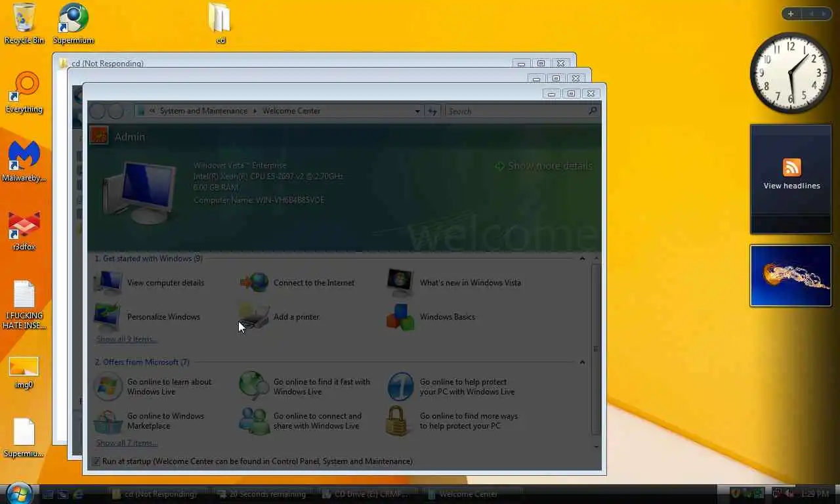Select the Add a printer item
This screenshot has width=840, height=504.
click(x=280, y=317)
